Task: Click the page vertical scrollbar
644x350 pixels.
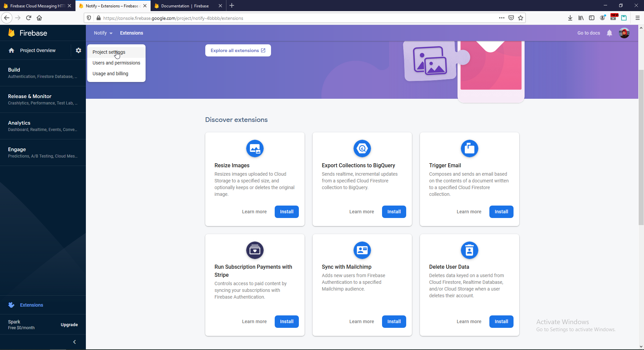Action: (x=641, y=148)
